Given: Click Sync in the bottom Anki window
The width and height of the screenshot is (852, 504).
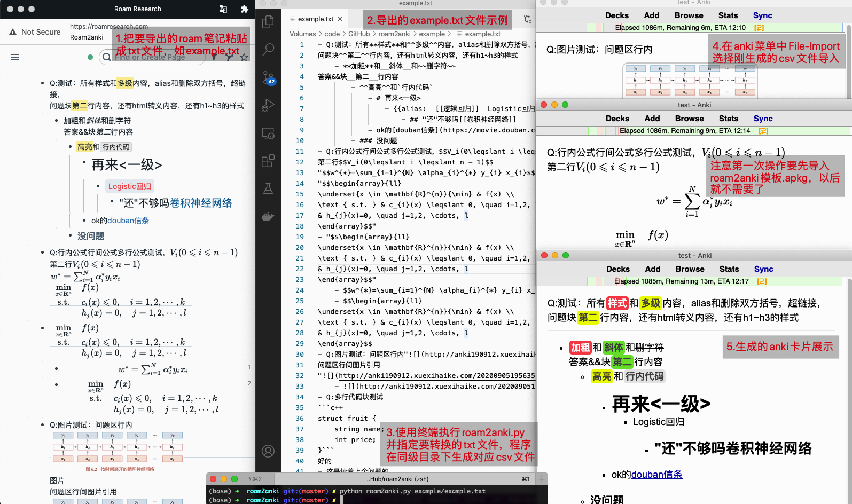Looking at the screenshot, I should tap(764, 269).
